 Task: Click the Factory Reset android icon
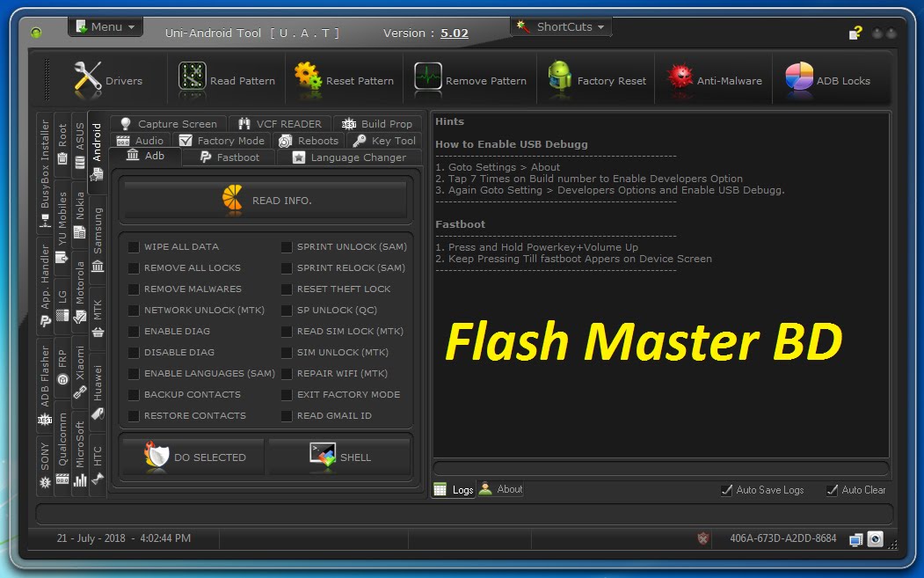560,76
